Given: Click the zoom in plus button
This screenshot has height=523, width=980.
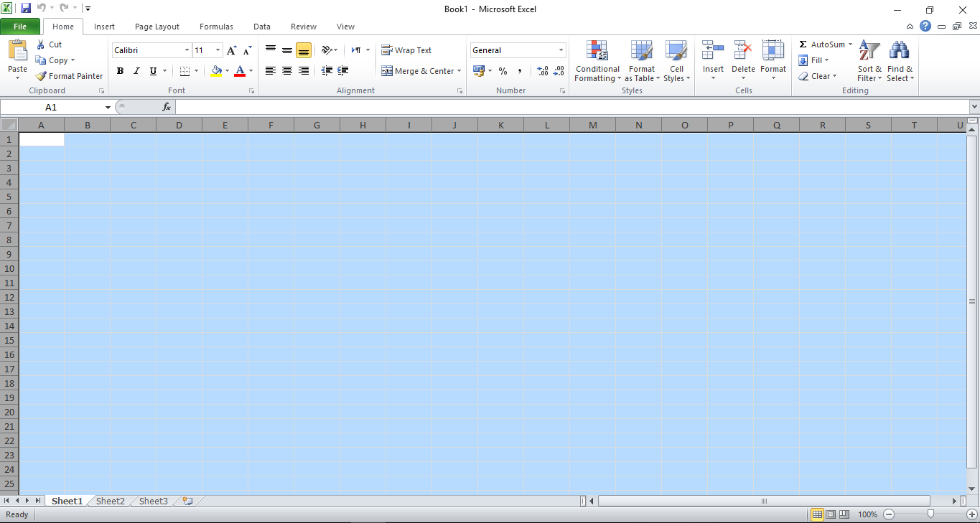Looking at the screenshot, I should point(972,514).
